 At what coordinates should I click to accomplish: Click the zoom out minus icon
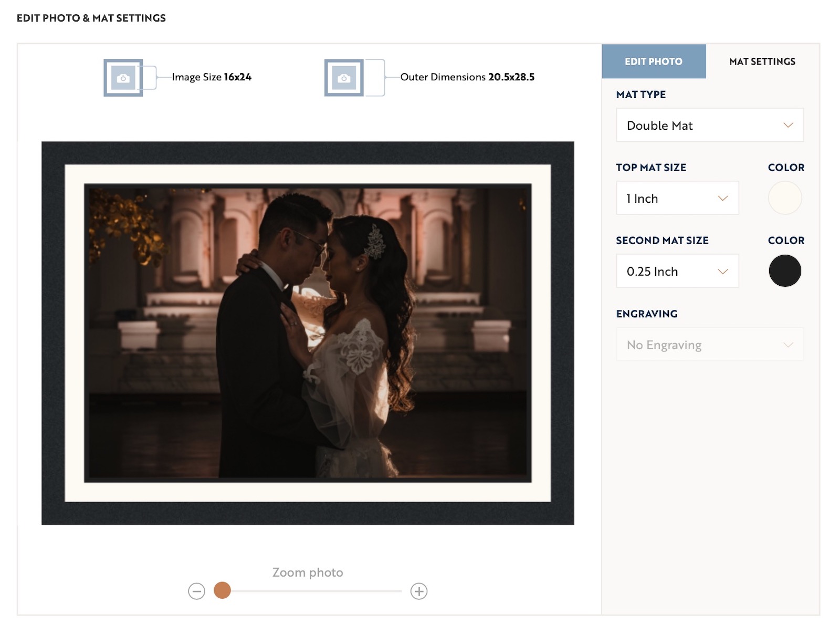(197, 590)
